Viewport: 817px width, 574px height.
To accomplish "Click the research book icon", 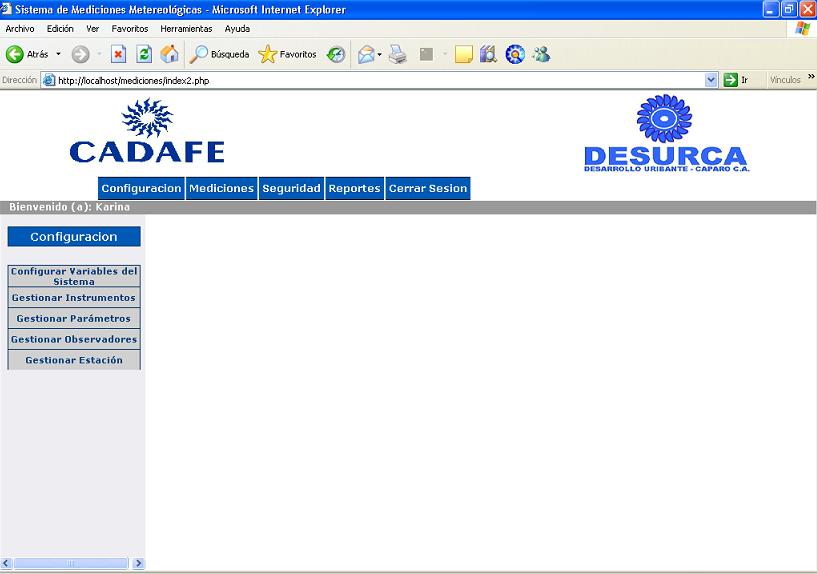I will [x=488, y=54].
